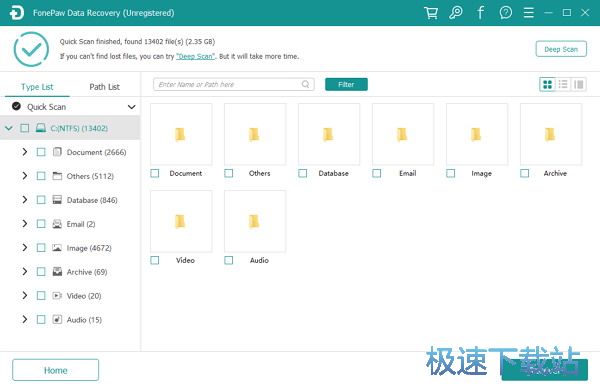Expand the Video (20) node

coord(24,295)
